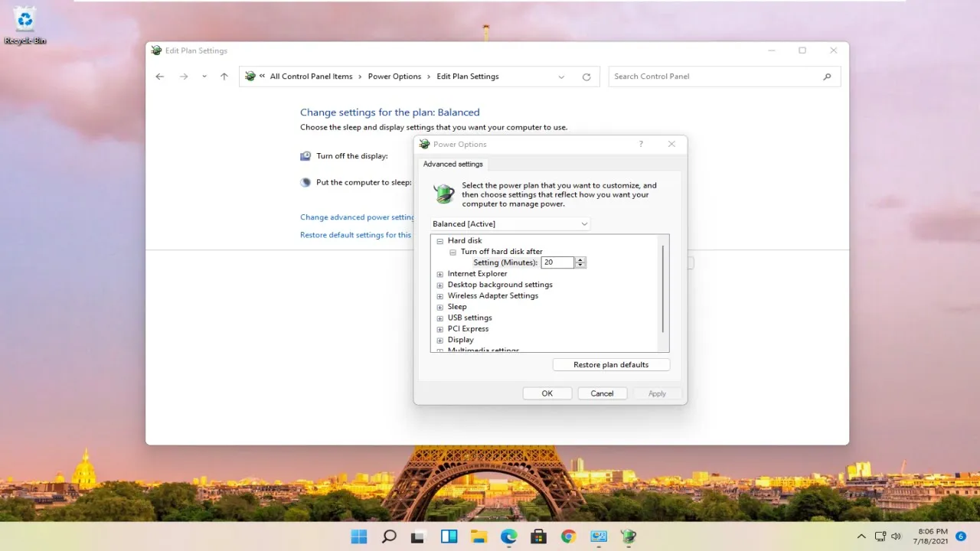980x551 pixels.
Task: Expand the USB settings node
Action: coord(440,318)
